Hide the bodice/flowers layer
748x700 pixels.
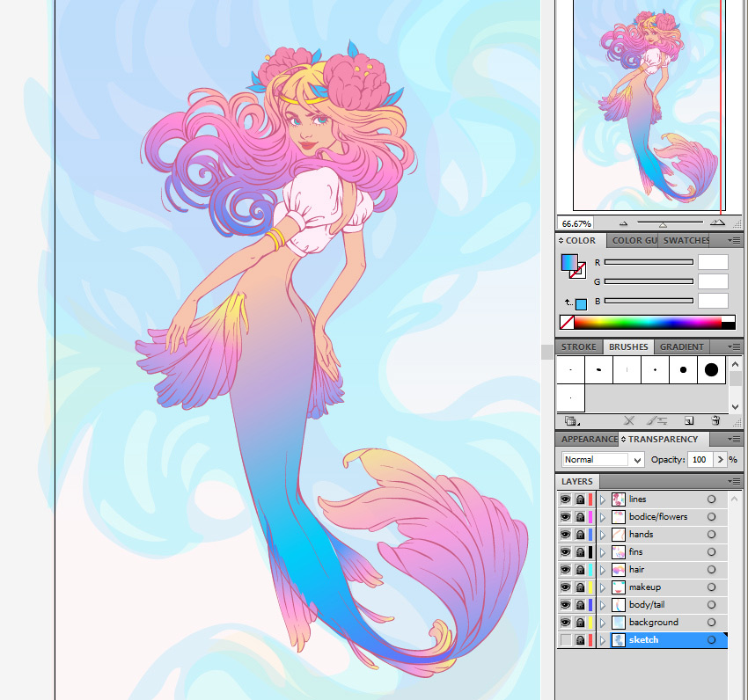[x=565, y=517]
